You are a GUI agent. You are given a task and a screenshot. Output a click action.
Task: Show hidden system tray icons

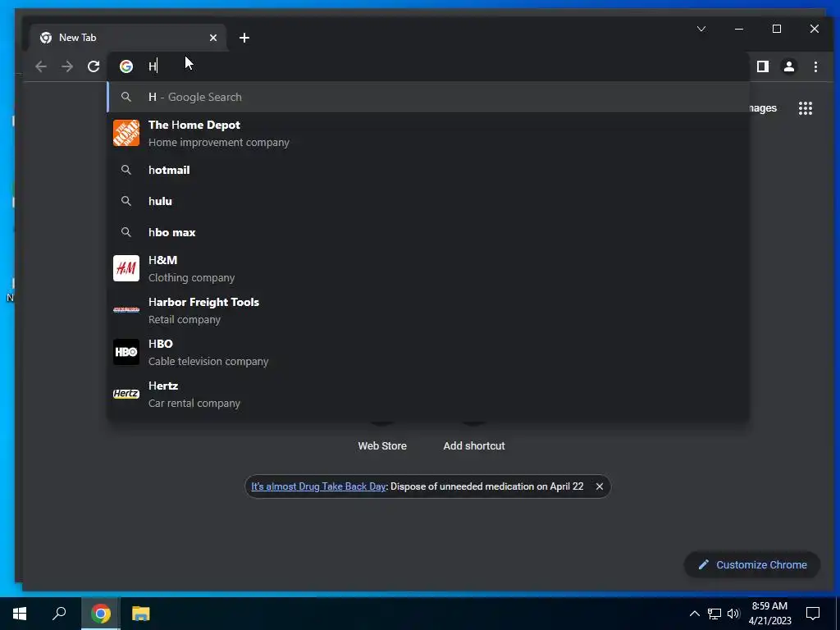tap(694, 614)
